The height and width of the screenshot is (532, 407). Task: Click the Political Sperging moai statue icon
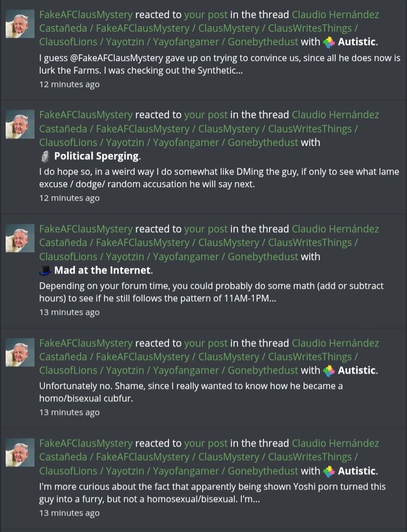(45, 157)
